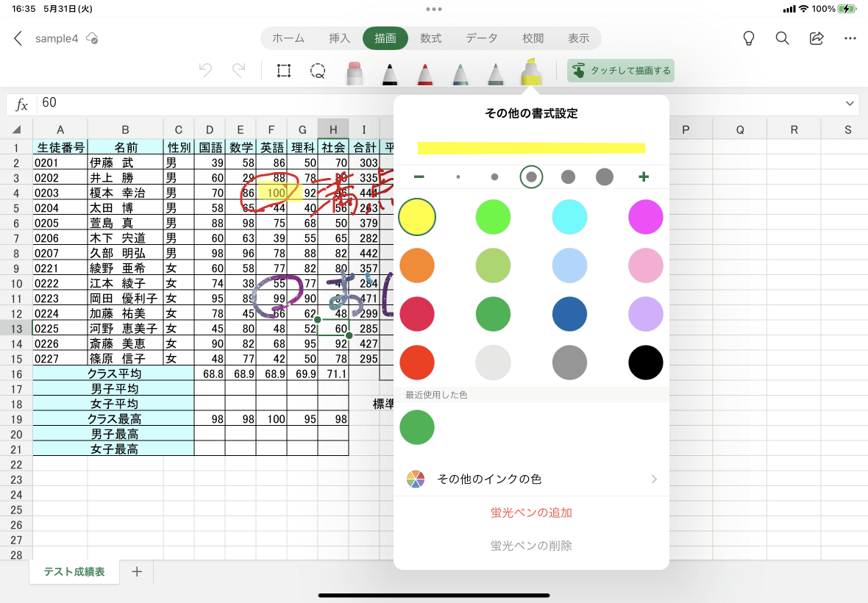Open the three-dot more options menu
868x603 pixels.
[850, 38]
